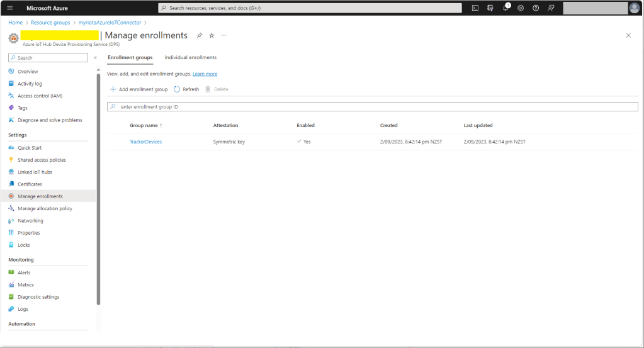This screenshot has height=348, width=644.
Task: Open Linked IoT hubs in sidebar
Action: pyautogui.click(x=35, y=172)
